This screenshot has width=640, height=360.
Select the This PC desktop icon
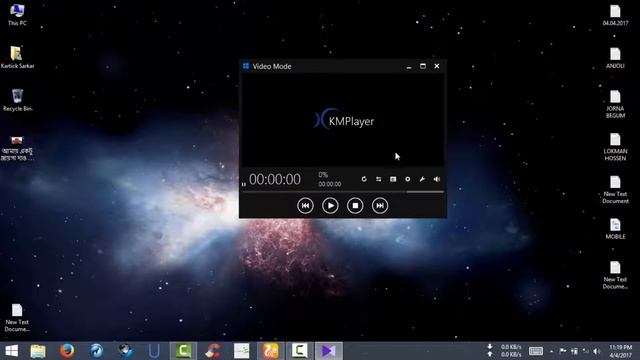tap(17, 14)
